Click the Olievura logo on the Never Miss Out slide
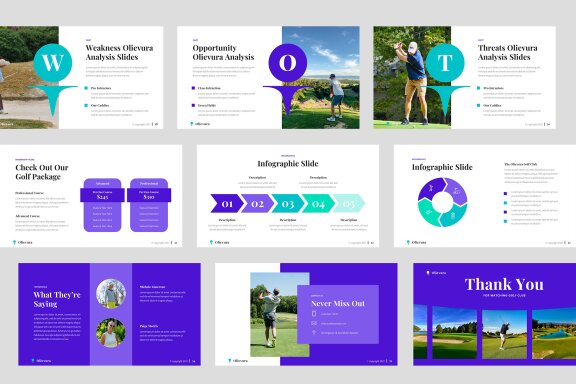This screenshot has width=576, height=384. [238, 361]
